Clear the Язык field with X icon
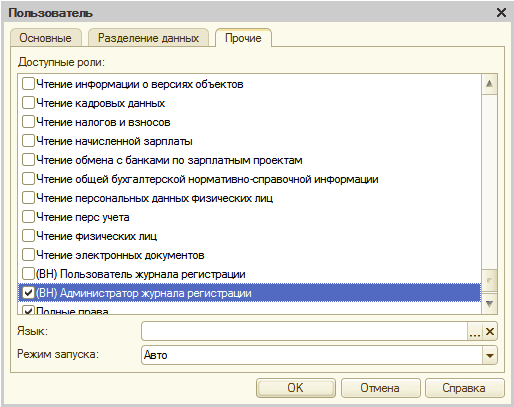This screenshot has width=514, height=407. click(490, 331)
